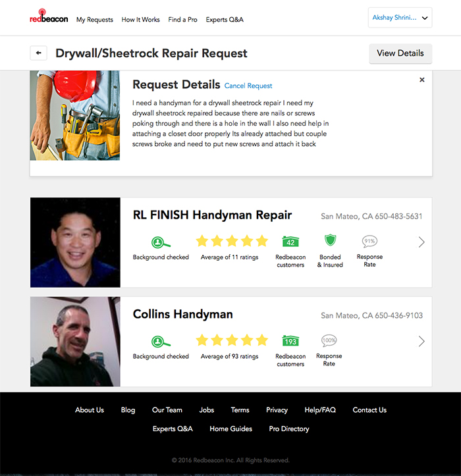
Task: Click RL FINISH 91% response rate bubble
Action: click(x=369, y=242)
